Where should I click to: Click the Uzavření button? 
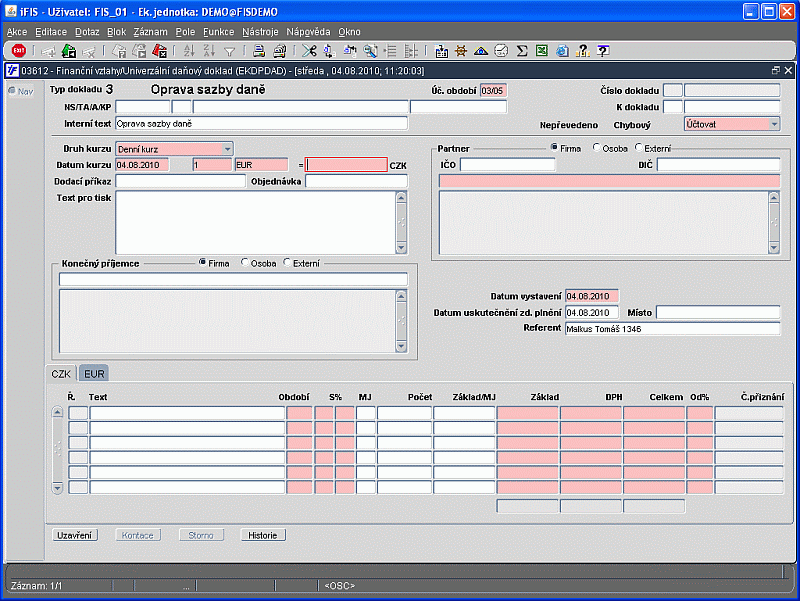click(x=74, y=535)
